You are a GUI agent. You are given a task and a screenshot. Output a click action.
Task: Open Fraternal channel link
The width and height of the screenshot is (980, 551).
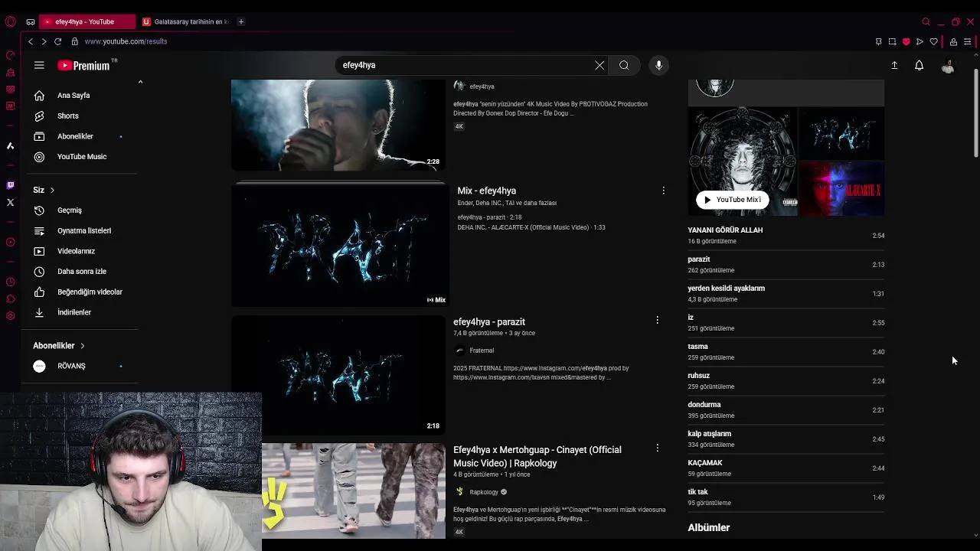tap(482, 350)
